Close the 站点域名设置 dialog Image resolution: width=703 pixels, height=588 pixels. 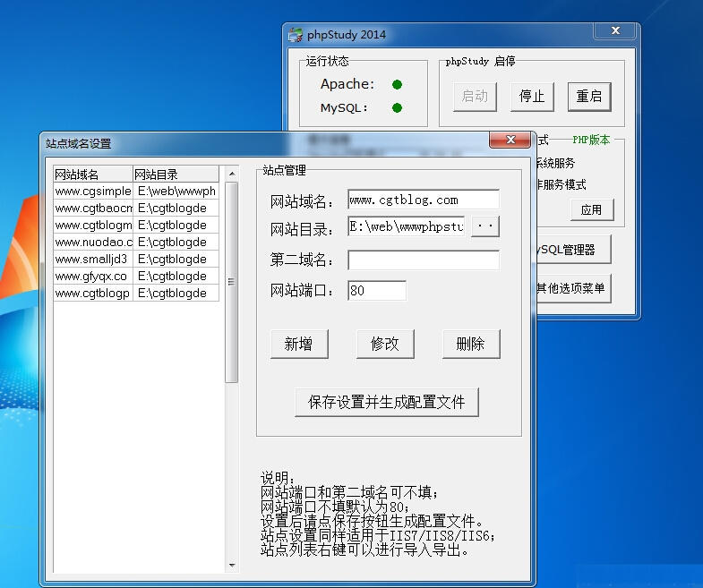pyautogui.click(x=510, y=140)
